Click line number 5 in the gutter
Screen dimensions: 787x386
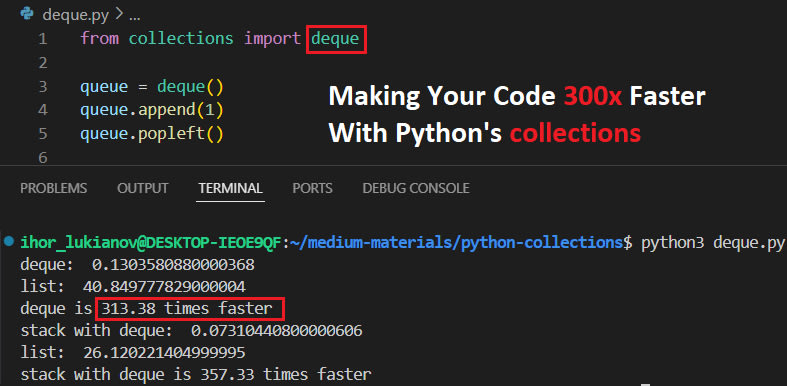pos(43,134)
